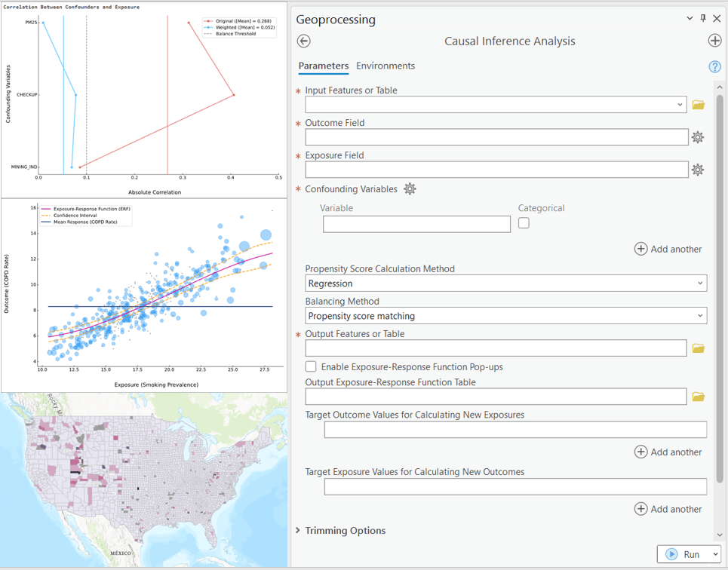Select the Parameters tab
Viewport: 728px width, 570px height.
(x=323, y=66)
